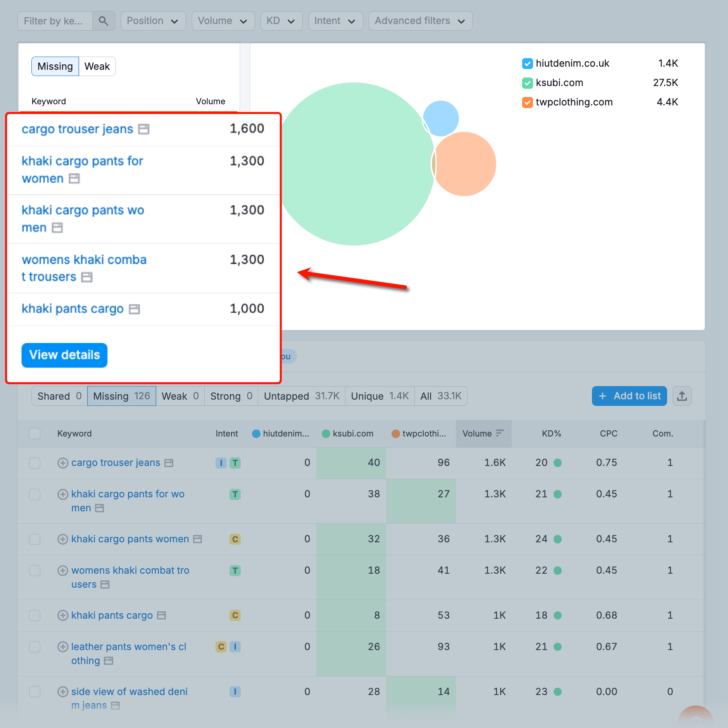728x728 pixels.
Task: Switch to the Untapped 31.7K tab
Action: click(301, 396)
